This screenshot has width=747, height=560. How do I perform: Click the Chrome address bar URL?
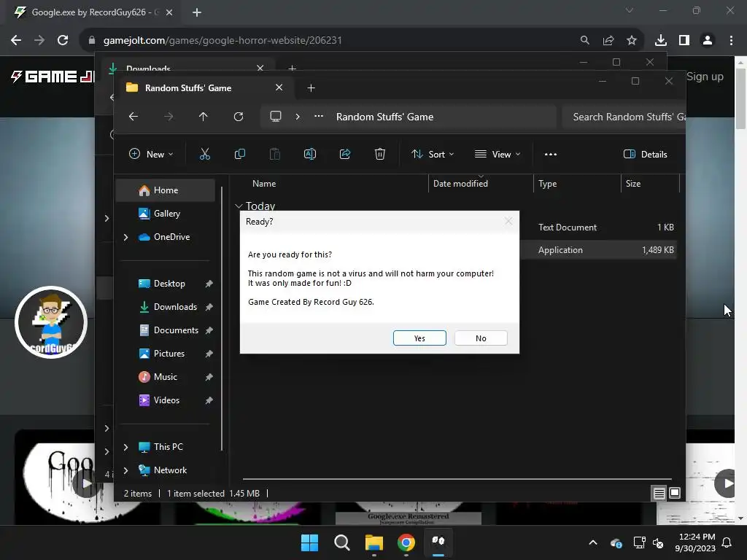point(222,41)
